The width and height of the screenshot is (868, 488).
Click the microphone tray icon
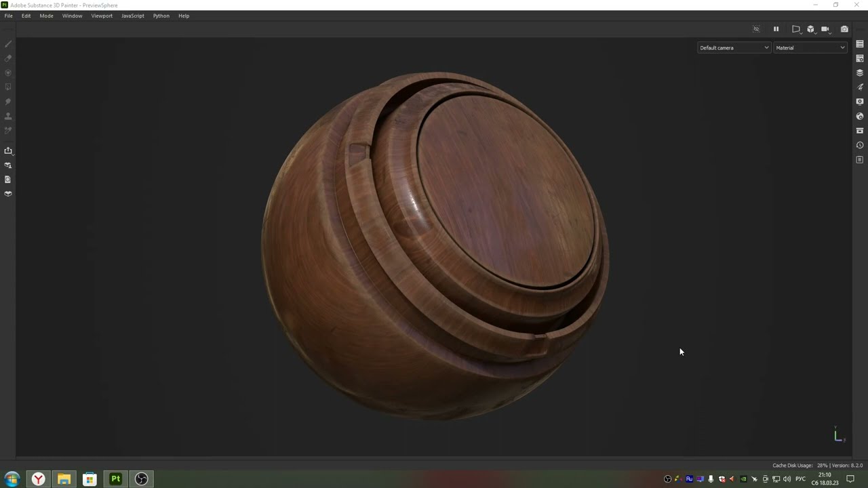coord(711,479)
